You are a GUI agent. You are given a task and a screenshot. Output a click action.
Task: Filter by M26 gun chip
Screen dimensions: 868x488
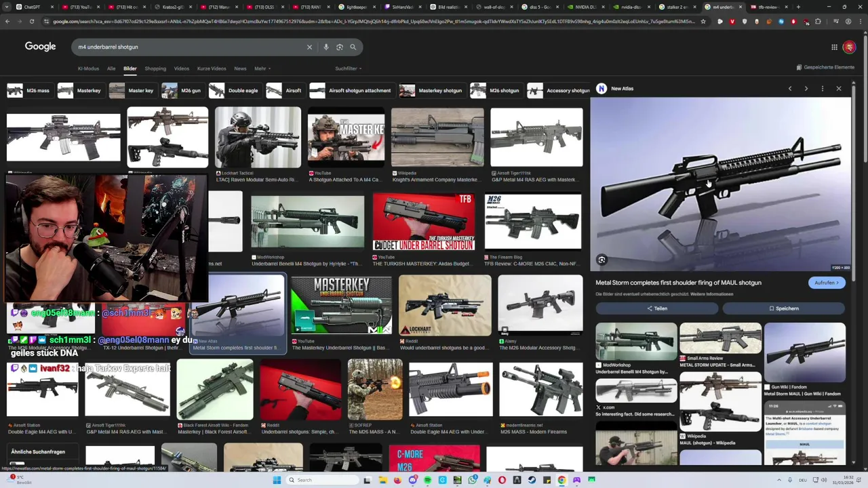click(182, 90)
